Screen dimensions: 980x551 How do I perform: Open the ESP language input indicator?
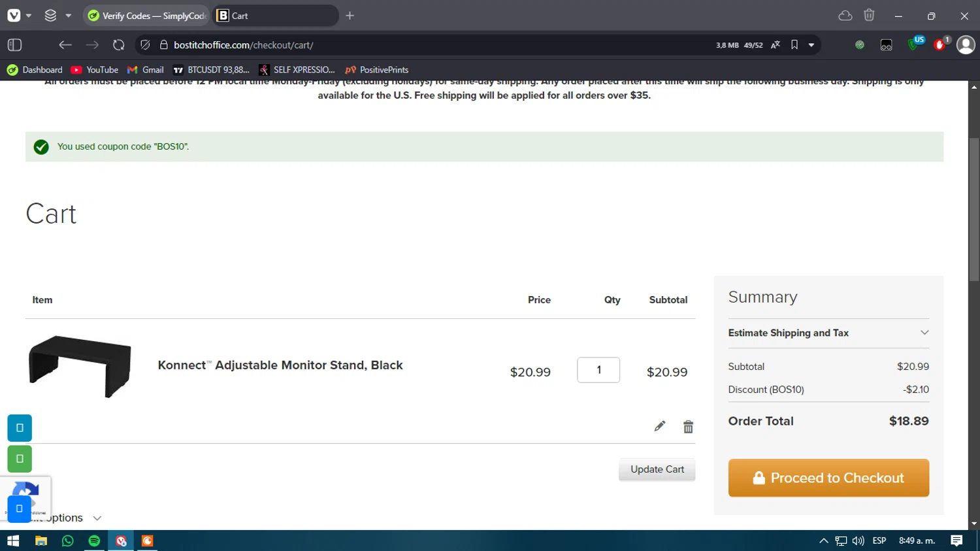tap(879, 541)
